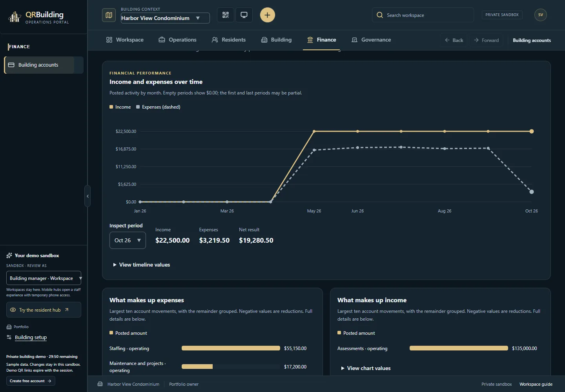Open the Harbor View Condominium building dropdown
This screenshot has height=392, width=565.
pos(165,18)
